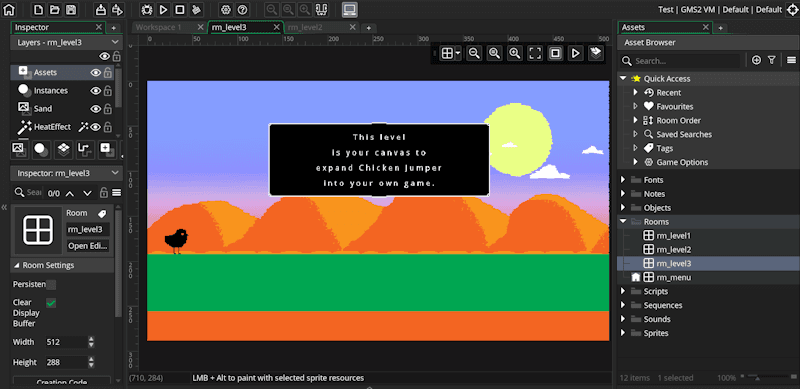
Task: Add a new path layer
Action: click(84, 149)
